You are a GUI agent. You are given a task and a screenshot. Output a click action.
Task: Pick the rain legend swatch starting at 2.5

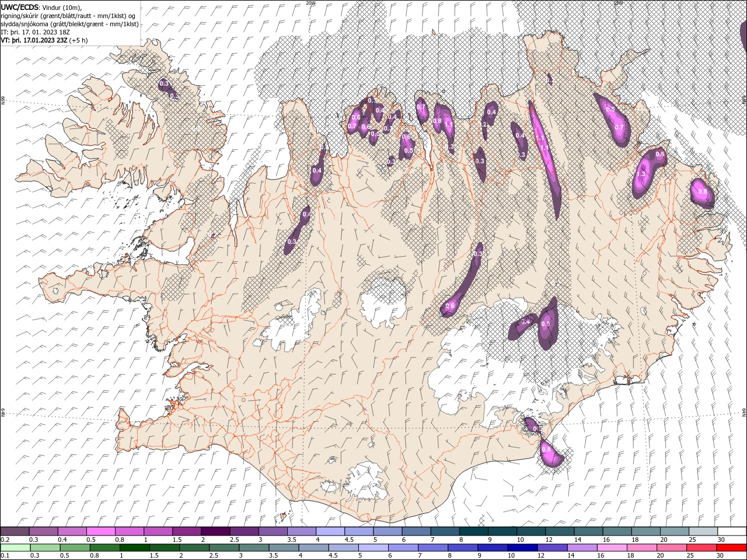224,548
